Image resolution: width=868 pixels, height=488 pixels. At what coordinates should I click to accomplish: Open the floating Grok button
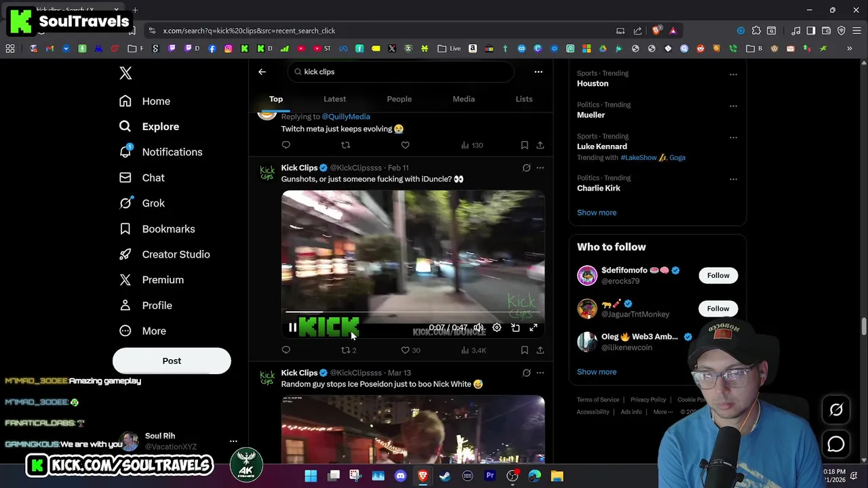coord(836,409)
